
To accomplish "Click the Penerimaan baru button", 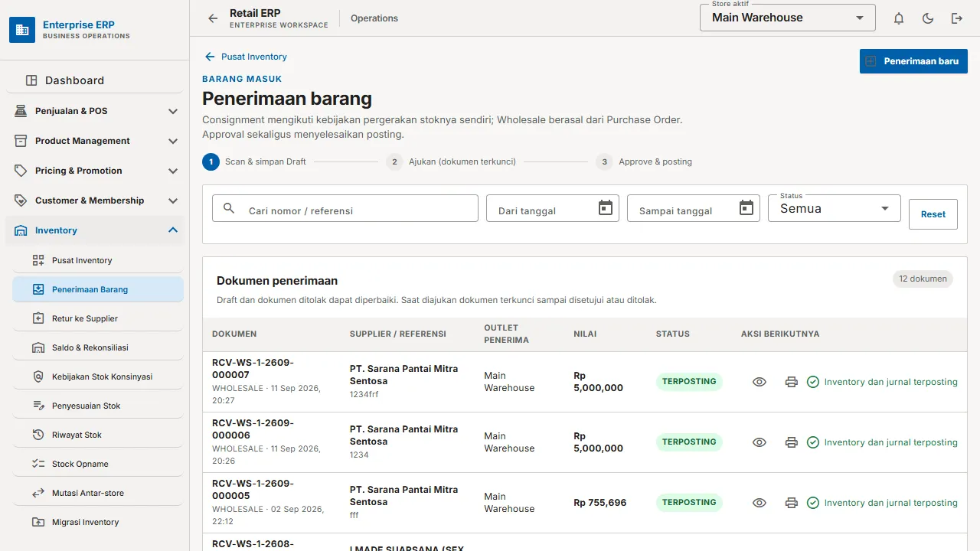I will coord(913,61).
